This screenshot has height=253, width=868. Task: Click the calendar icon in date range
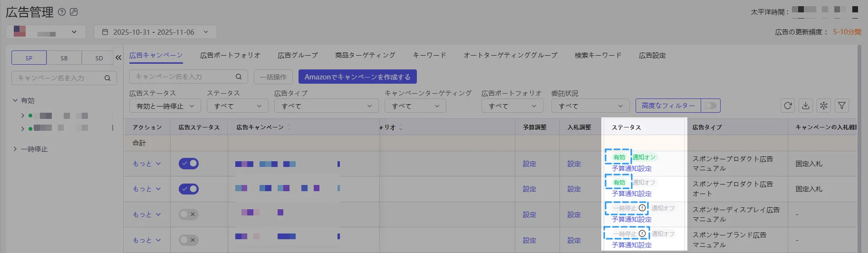pos(105,32)
